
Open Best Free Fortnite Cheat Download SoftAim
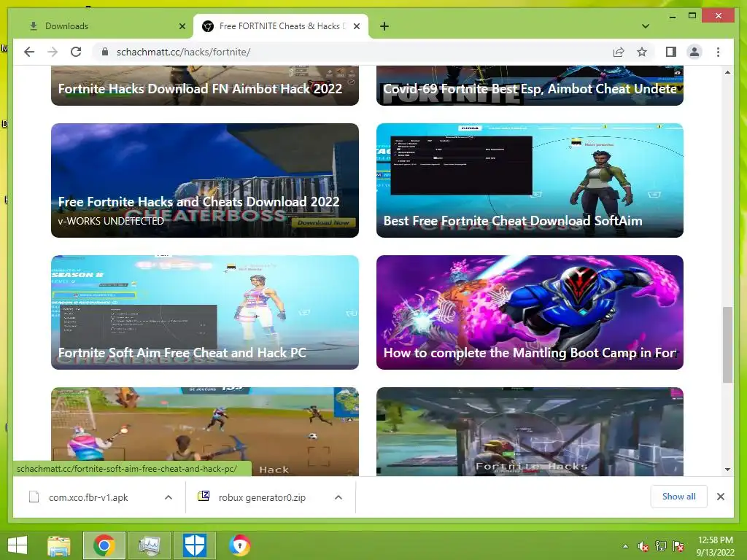coord(530,181)
